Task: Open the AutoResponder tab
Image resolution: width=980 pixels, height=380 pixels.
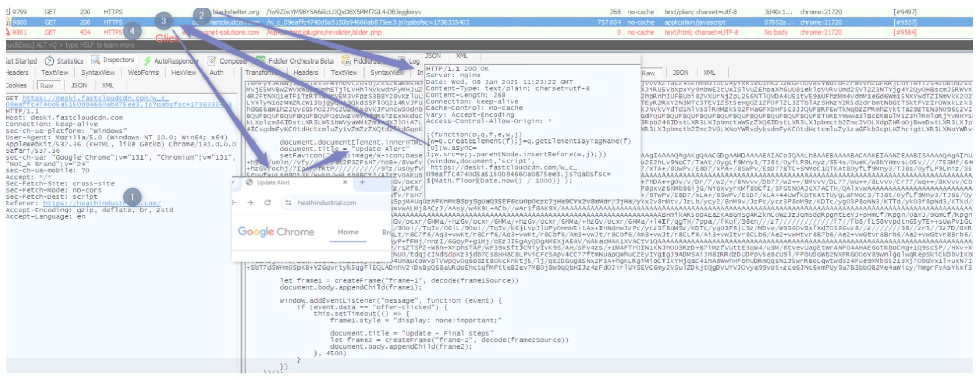Action: tap(171, 61)
